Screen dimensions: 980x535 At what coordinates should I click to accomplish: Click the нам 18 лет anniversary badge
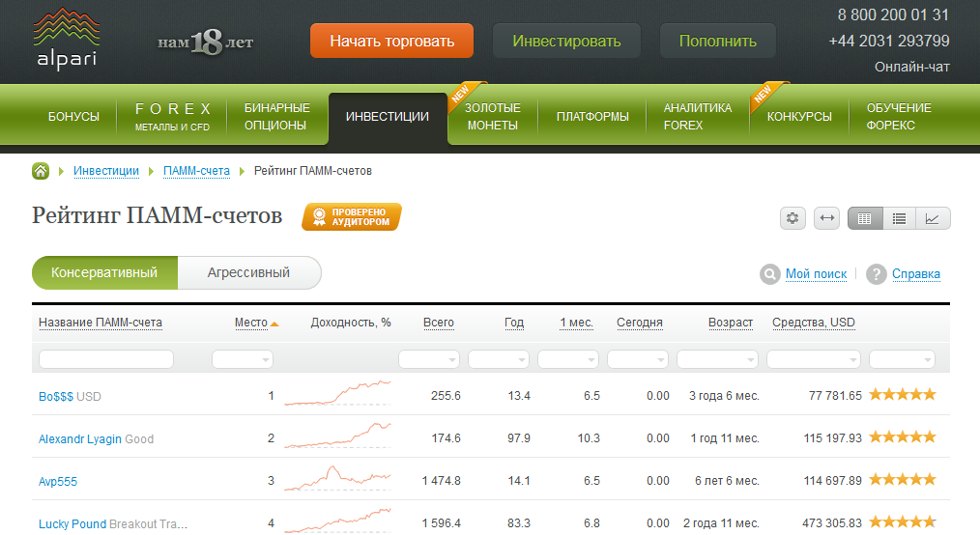click(x=206, y=42)
